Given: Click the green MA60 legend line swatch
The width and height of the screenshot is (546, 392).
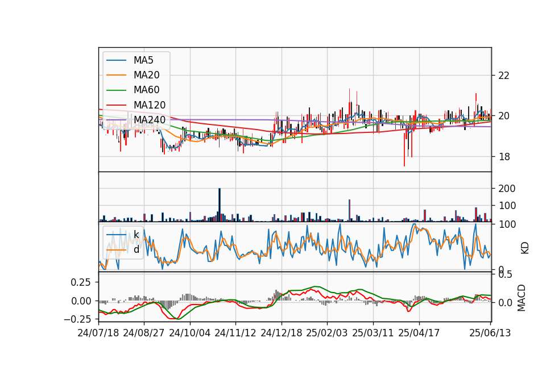Looking at the screenshot, I should [x=116, y=90].
